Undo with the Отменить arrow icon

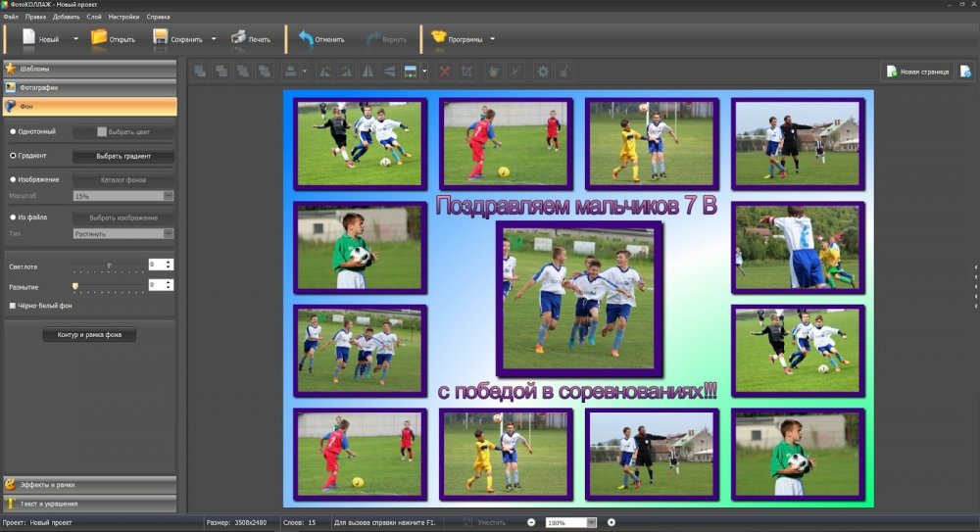pos(306,38)
